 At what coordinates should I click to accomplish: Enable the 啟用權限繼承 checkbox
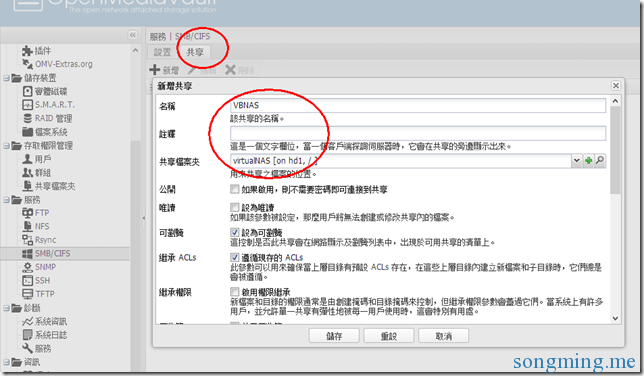(x=234, y=292)
